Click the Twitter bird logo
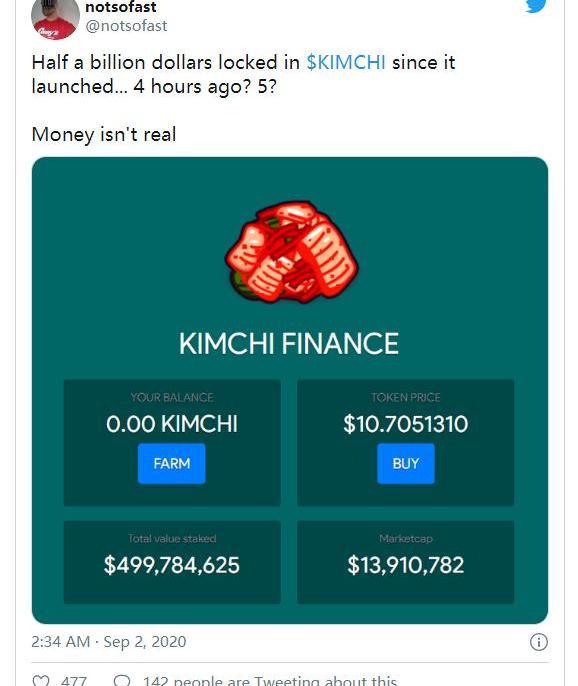 tap(536, 5)
